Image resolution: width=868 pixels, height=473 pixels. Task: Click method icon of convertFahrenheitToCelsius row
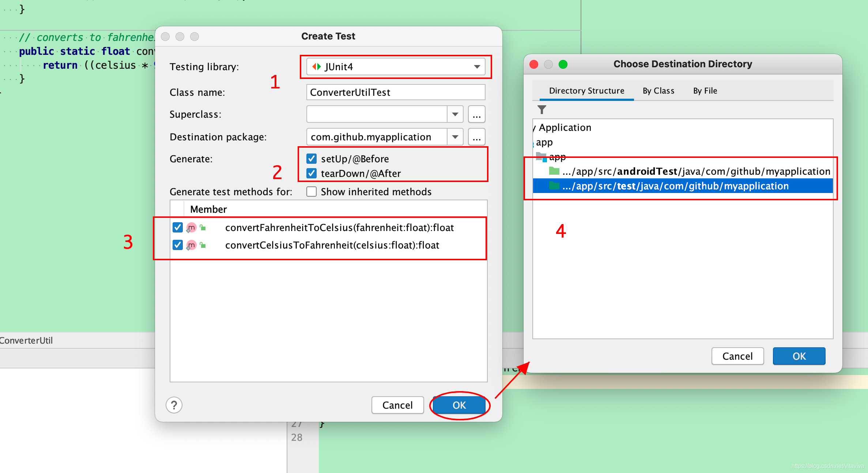click(x=191, y=228)
